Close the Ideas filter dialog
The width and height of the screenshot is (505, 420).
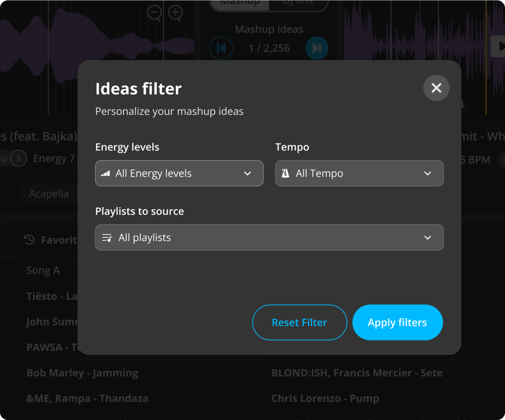coord(436,88)
